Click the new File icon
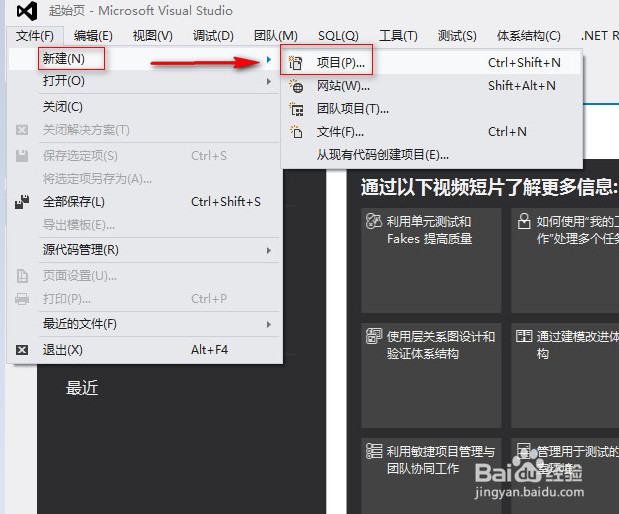This screenshot has height=514, width=619. 296,131
